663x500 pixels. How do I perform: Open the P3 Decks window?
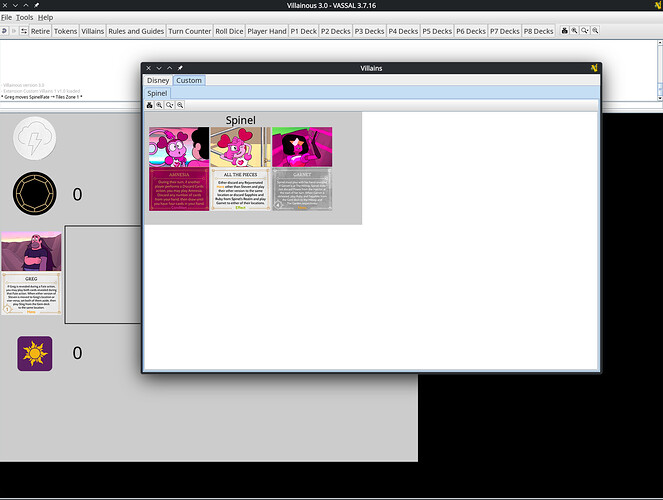click(370, 31)
